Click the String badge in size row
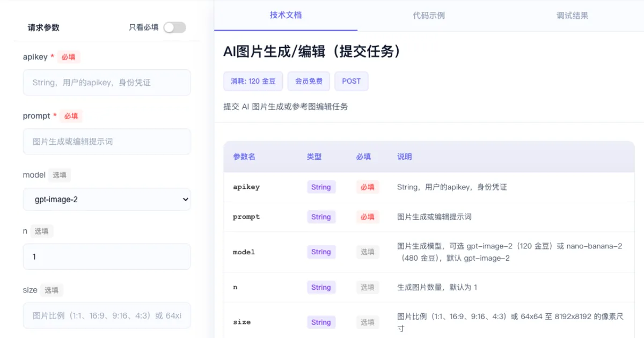The height and width of the screenshot is (338, 644). click(321, 322)
